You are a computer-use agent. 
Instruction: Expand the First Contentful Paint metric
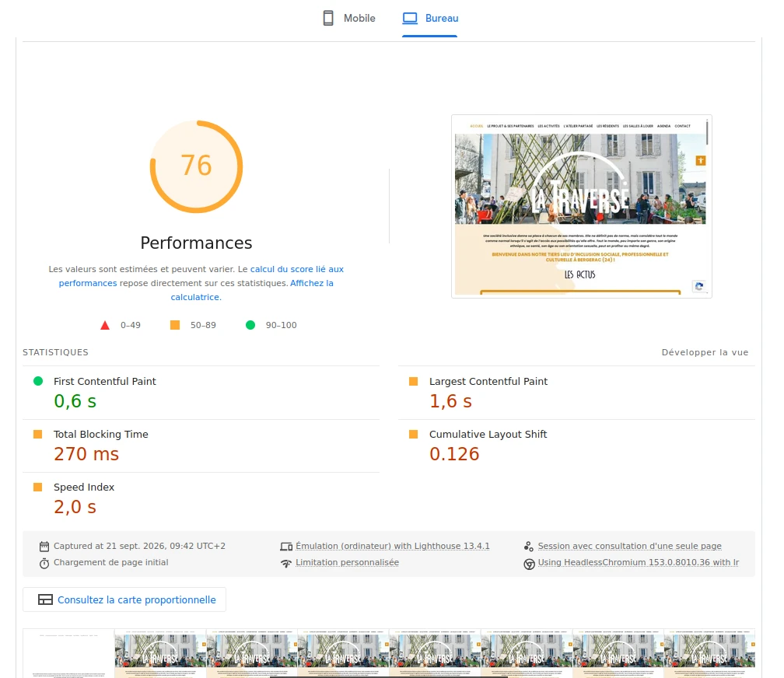point(201,393)
